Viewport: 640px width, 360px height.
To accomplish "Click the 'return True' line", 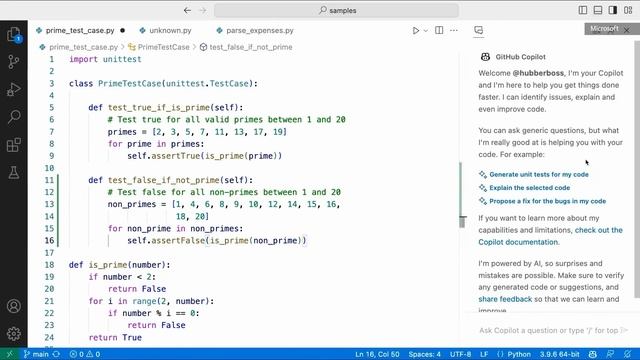I will [x=115, y=338].
